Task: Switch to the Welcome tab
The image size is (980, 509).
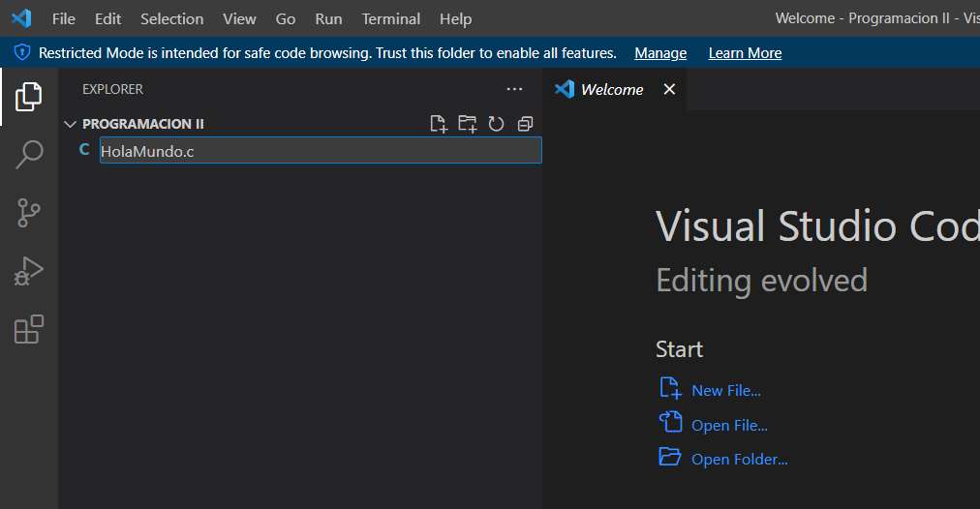Action: click(x=611, y=89)
